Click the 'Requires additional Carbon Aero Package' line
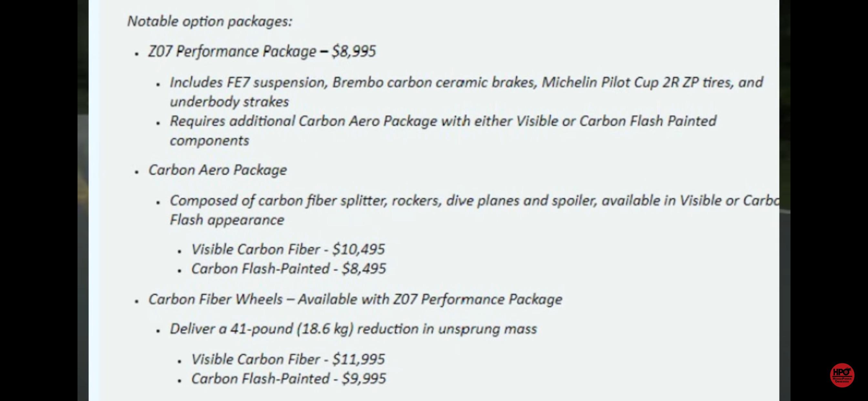868x401 pixels. click(443, 121)
